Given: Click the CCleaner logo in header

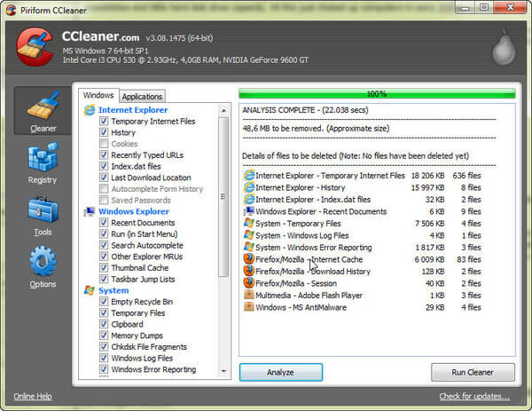Looking at the screenshot, I should (x=35, y=46).
